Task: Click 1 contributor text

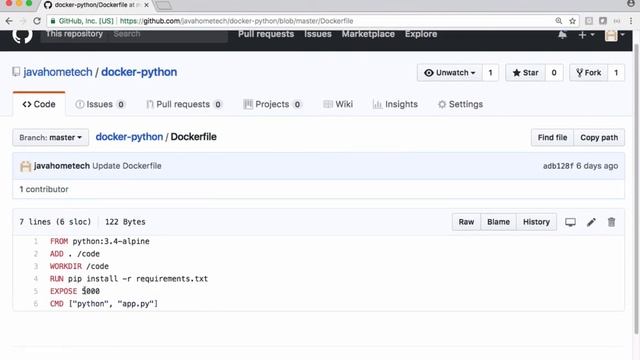Action: click(44, 189)
